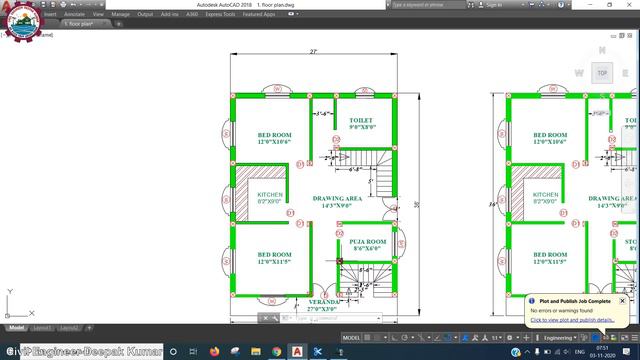The height and width of the screenshot is (360, 640).
Task: Open the Autodesk App Store cart icon
Action: (x=531, y=5)
